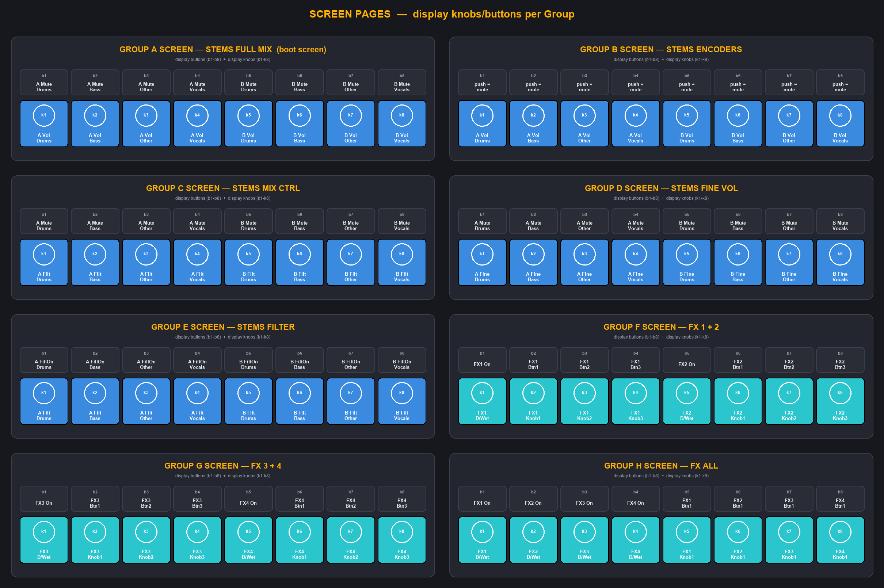Click Group B Screen Stems Encoders heading
Screen dimensions: 884x588
(x=661, y=50)
